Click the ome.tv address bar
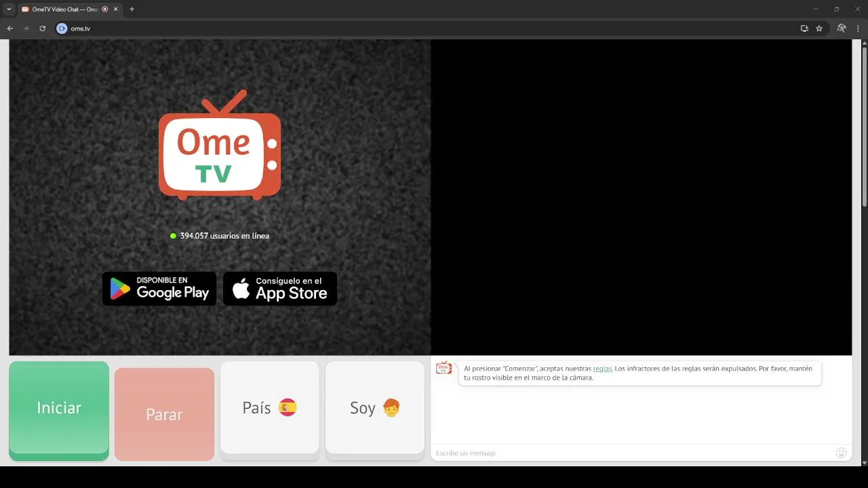Image resolution: width=868 pixels, height=488 pixels. (x=427, y=28)
